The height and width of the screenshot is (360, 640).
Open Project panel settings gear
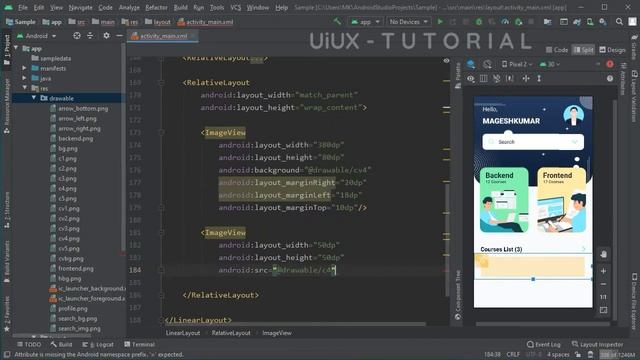pyautogui.click(x=106, y=36)
